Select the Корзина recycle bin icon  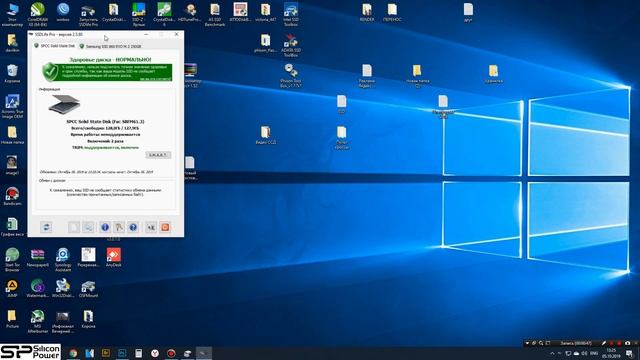coord(12,73)
